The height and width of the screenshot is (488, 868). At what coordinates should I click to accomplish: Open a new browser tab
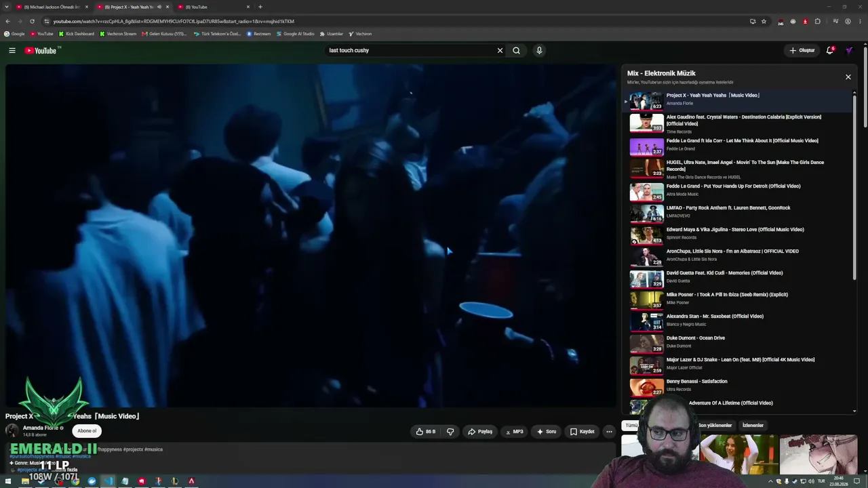tap(260, 7)
